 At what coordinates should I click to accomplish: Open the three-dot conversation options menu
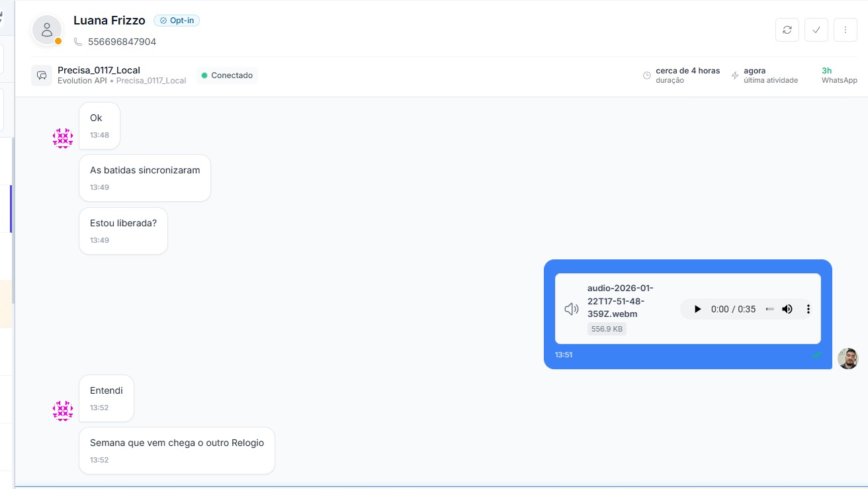(845, 30)
